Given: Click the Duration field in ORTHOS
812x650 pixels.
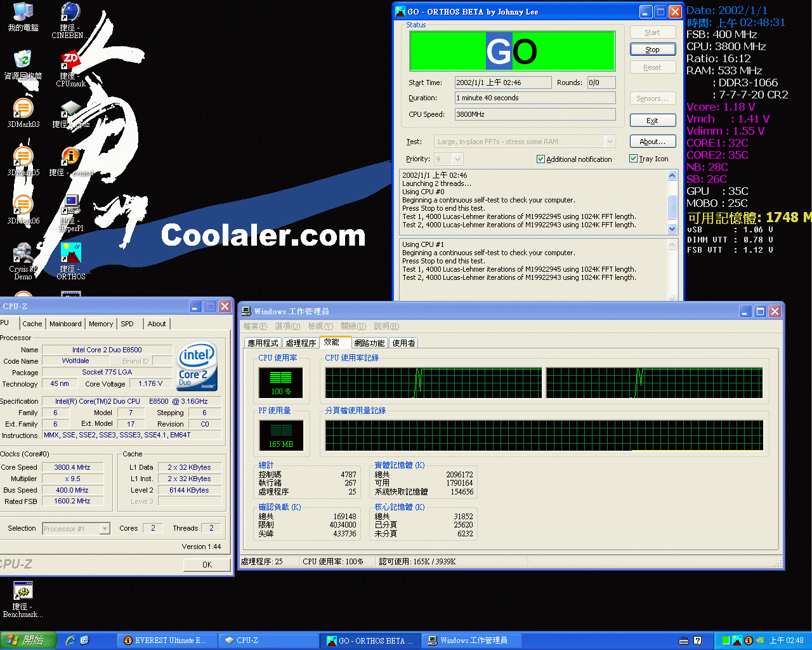Looking at the screenshot, I should pos(535,98).
